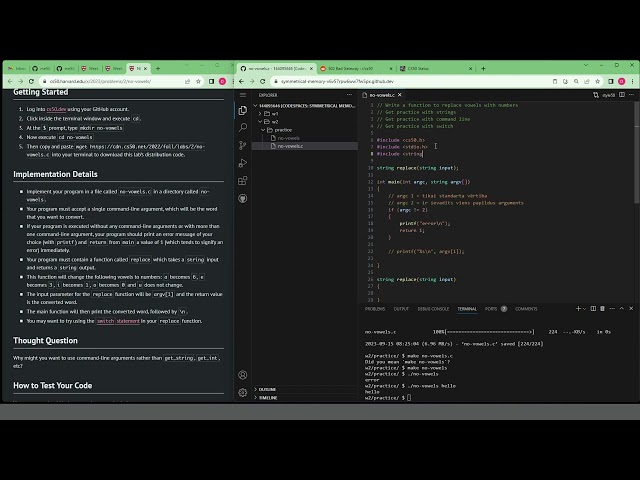Open a new tab in the Codespace browser
640x480 pixels.
483,69
